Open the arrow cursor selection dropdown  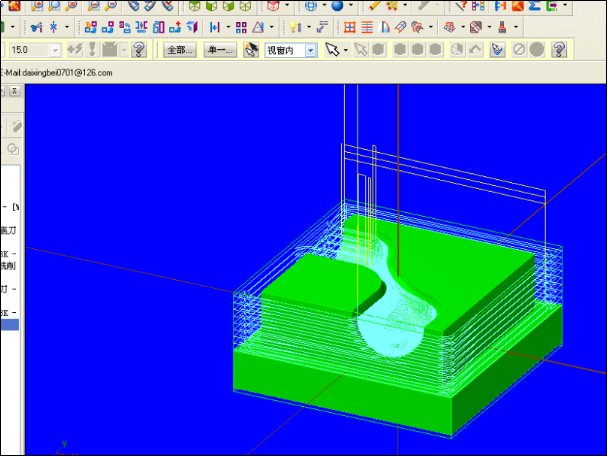click(x=346, y=49)
